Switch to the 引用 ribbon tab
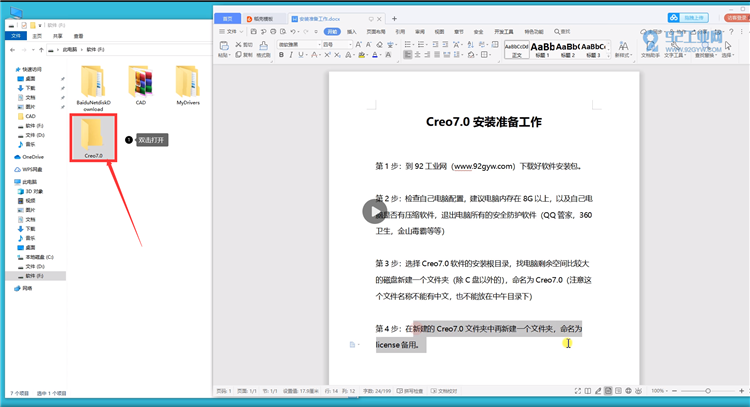This screenshot has height=407, width=750. tap(400, 32)
